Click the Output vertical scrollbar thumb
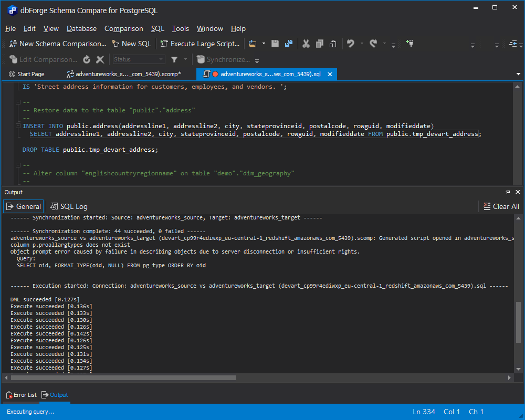Viewport: 525px width, 420px height. [518, 322]
